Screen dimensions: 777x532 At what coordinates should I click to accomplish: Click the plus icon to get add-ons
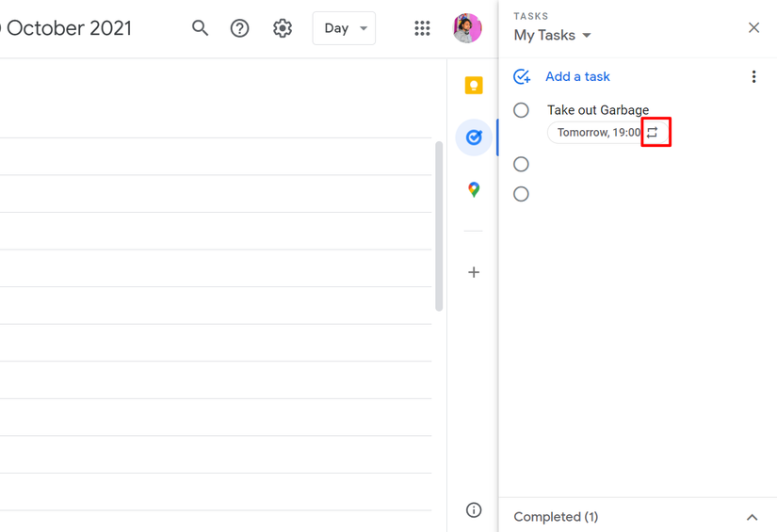point(474,272)
